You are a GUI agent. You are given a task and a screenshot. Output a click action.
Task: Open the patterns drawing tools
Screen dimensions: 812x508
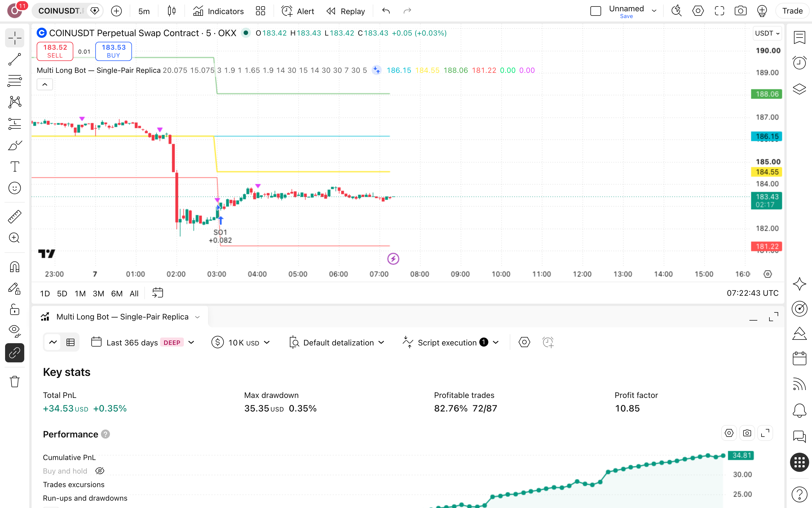(x=14, y=102)
